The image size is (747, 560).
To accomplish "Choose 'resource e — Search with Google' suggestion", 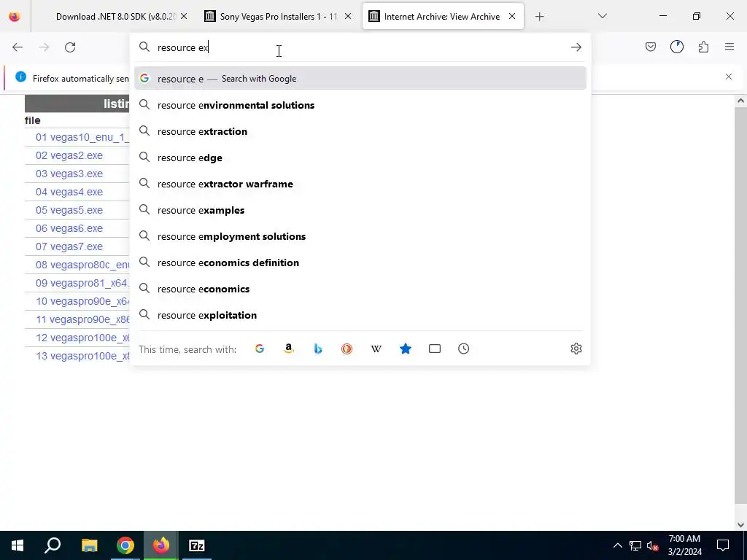I will (360, 79).
